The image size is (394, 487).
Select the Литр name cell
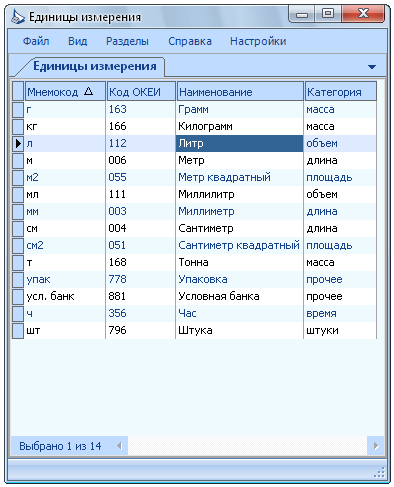pos(240,144)
